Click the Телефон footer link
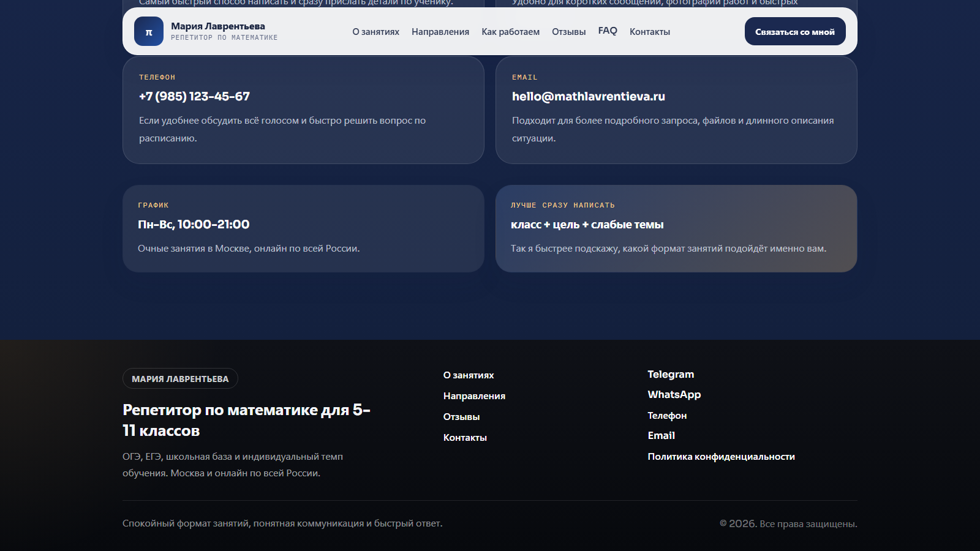The width and height of the screenshot is (980, 551). pos(667,416)
